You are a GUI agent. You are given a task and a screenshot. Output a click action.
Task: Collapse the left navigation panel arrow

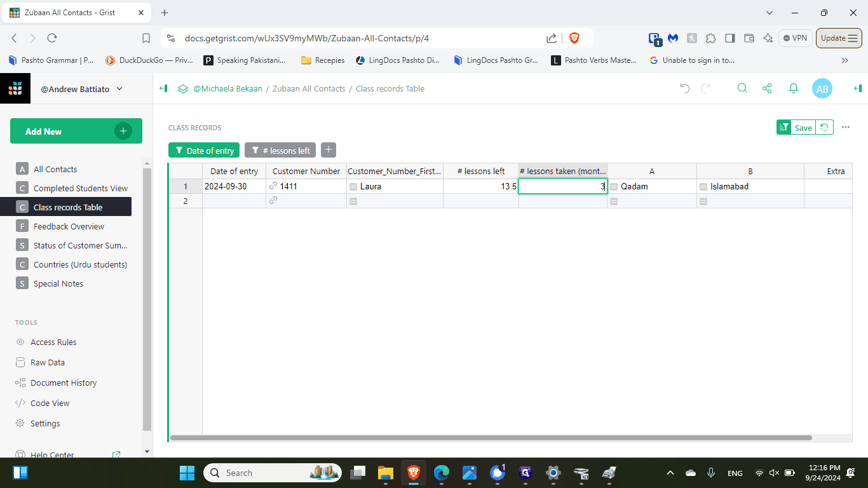(163, 89)
